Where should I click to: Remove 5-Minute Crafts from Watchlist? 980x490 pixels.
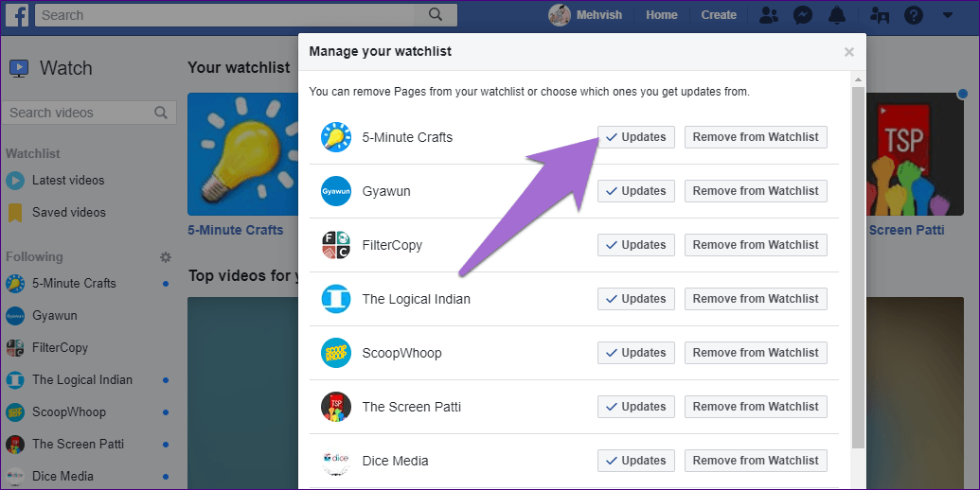coord(756,137)
